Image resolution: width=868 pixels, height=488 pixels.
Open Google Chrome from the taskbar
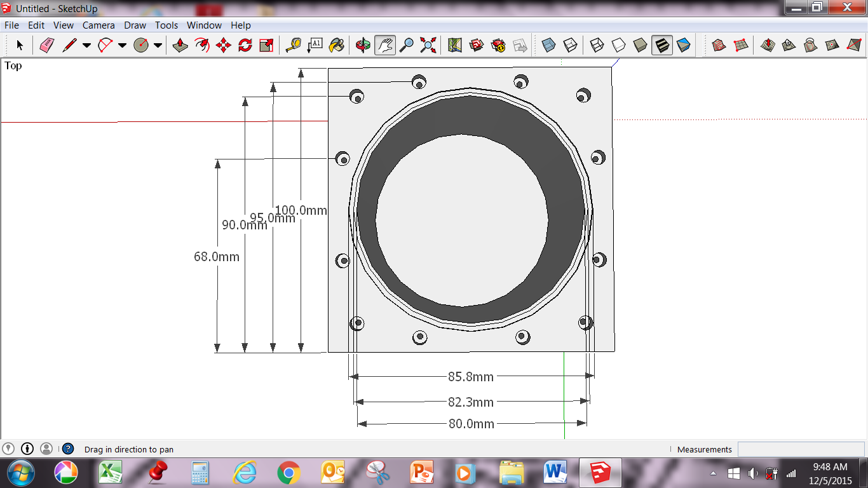289,473
